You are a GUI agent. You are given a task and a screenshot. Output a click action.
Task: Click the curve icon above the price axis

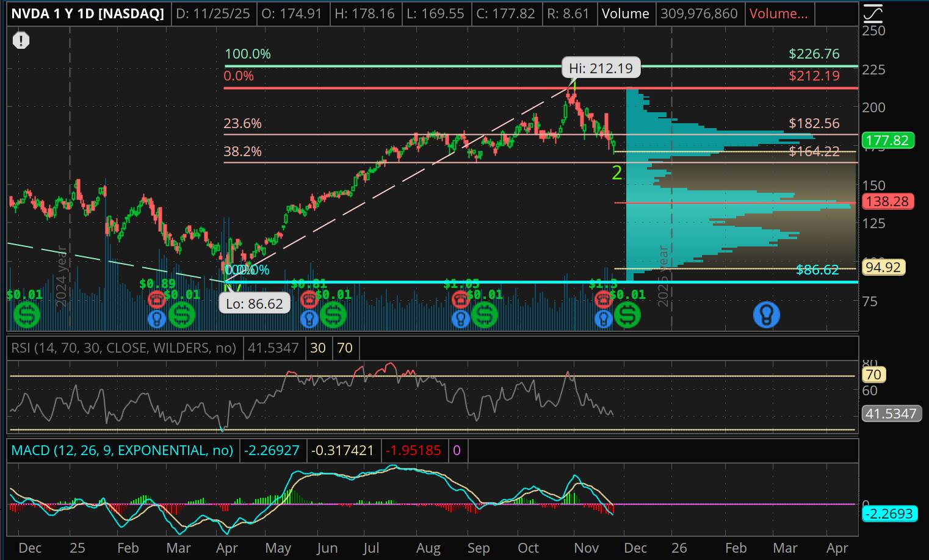(x=873, y=12)
